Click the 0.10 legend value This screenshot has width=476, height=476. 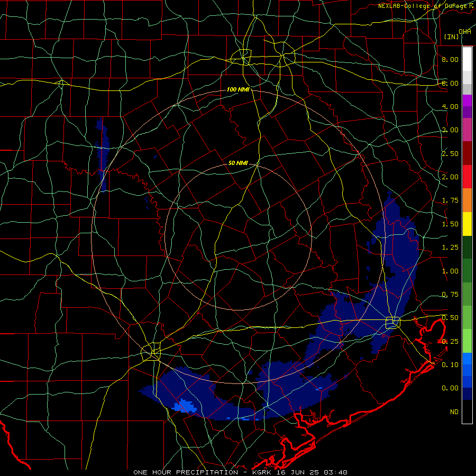click(x=450, y=365)
